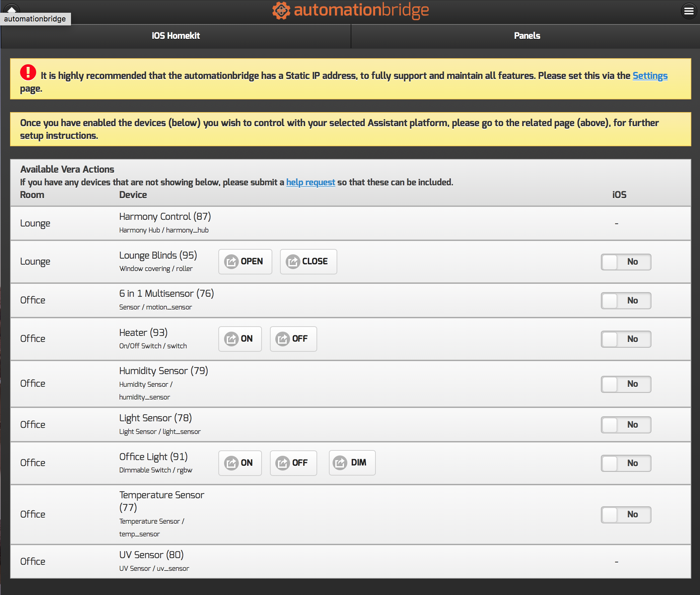Switch to the iOS Homekit tab
Viewport: 700px width, 595px height.
click(176, 36)
